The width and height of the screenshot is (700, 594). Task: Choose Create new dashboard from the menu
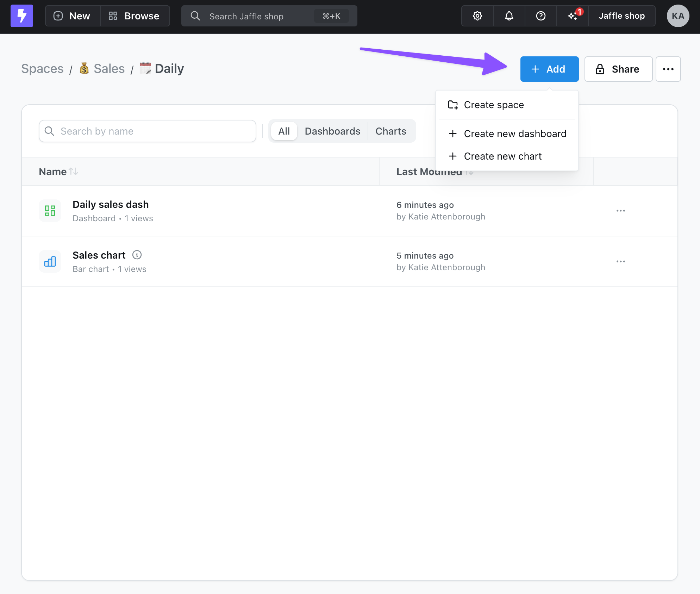tap(515, 134)
